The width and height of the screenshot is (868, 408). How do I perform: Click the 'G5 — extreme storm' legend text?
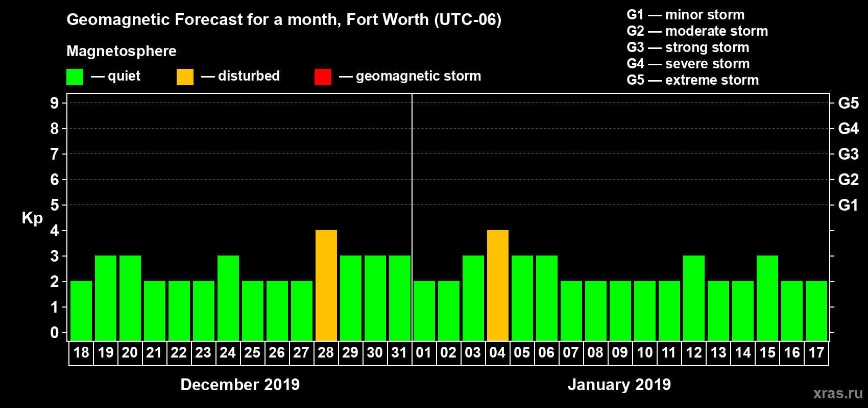pyautogui.click(x=693, y=80)
